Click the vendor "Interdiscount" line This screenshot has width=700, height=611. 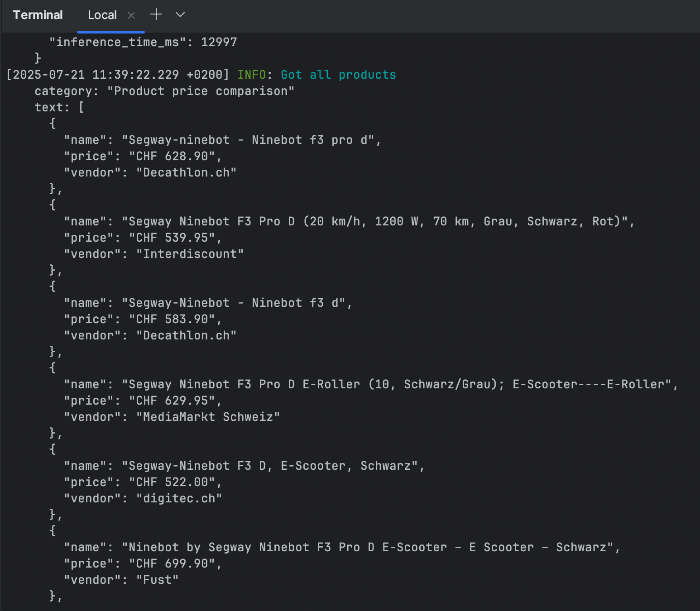(x=154, y=254)
